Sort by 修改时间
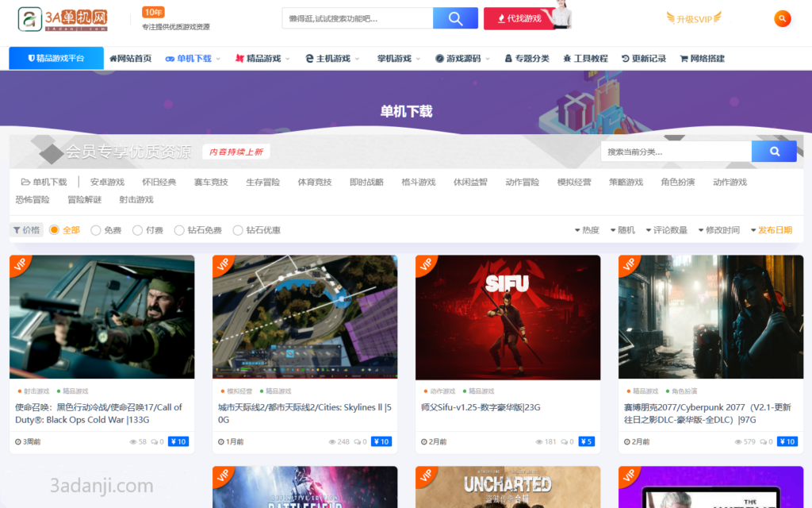 tap(719, 230)
